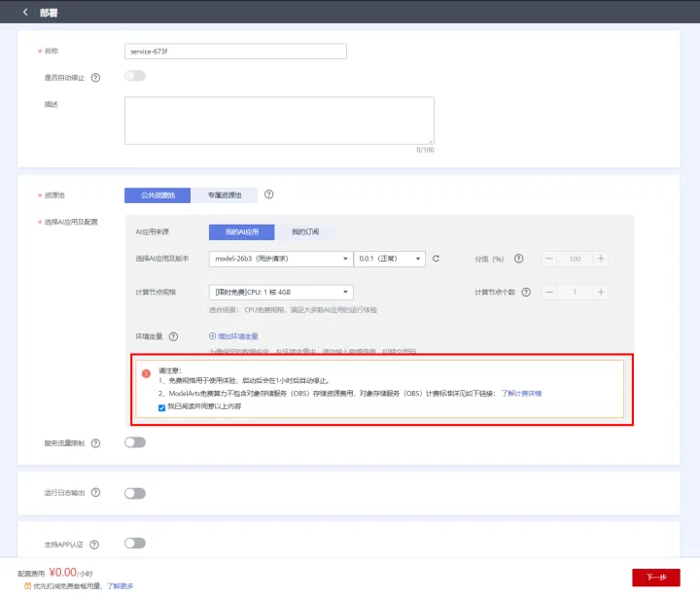Screen dimensions: 700x596
Task: Click help icon beside 服务流量限制
Action: point(95,443)
